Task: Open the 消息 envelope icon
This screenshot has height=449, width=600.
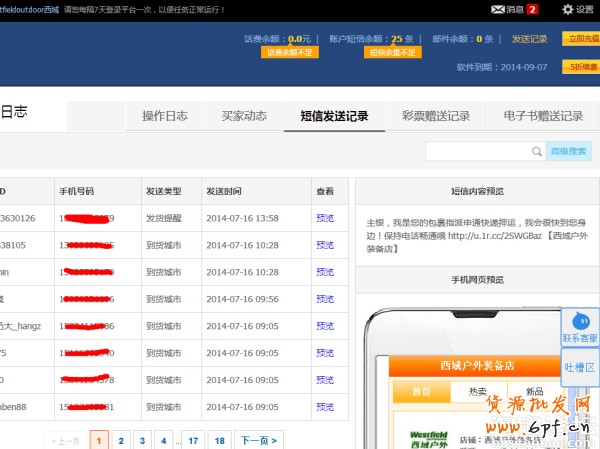Action: tap(497, 9)
